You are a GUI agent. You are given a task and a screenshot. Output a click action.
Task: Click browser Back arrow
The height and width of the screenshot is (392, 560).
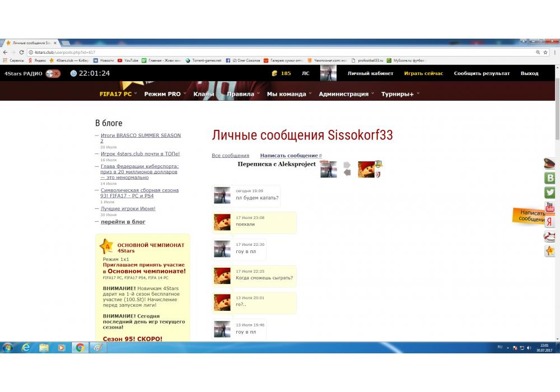(x=6, y=52)
